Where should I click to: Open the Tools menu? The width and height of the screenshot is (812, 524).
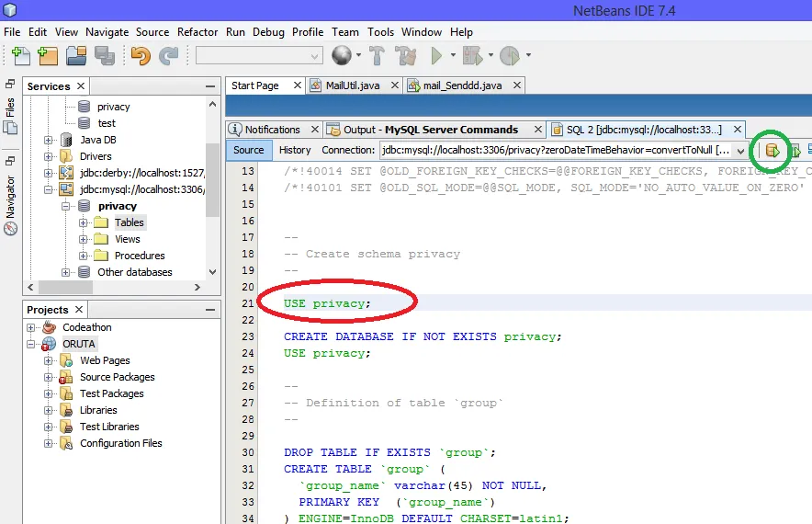(x=380, y=32)
